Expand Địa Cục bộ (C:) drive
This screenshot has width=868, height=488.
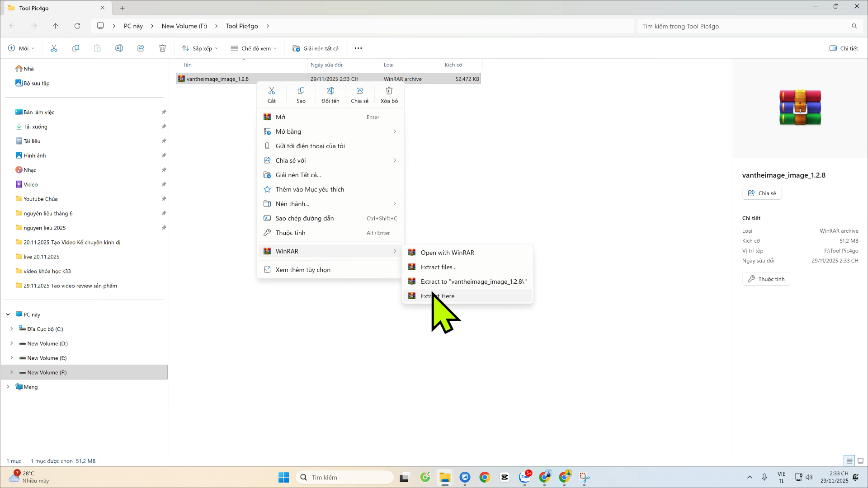12,329
